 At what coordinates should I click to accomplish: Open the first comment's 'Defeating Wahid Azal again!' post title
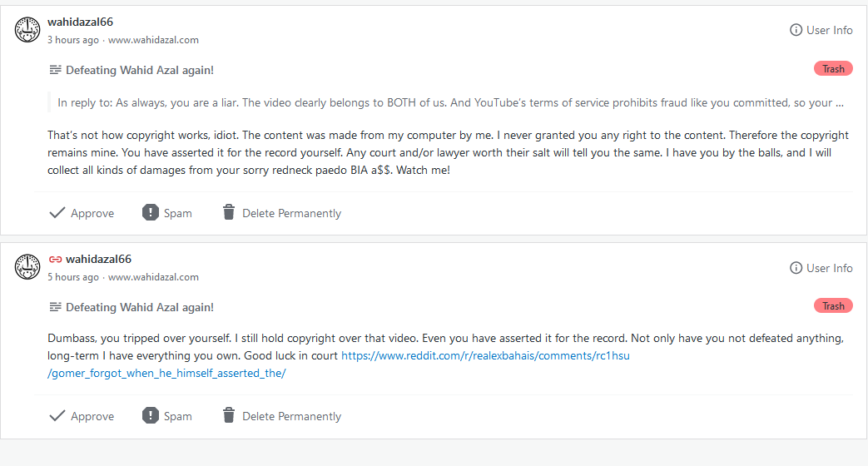coord(140,70)
